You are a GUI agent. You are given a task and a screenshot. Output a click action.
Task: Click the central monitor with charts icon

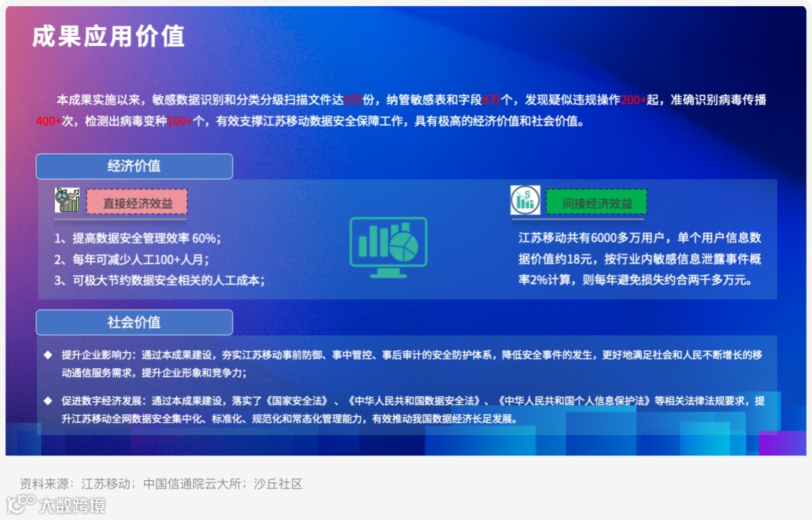tap(389, 247)
